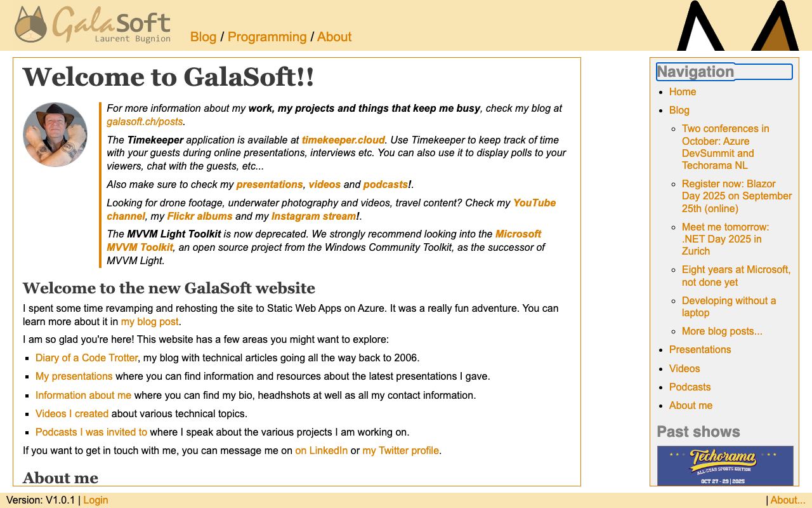Click the 'About...' footer link
The height and width of the screenshot is (508, 812).
coord(788,500)
